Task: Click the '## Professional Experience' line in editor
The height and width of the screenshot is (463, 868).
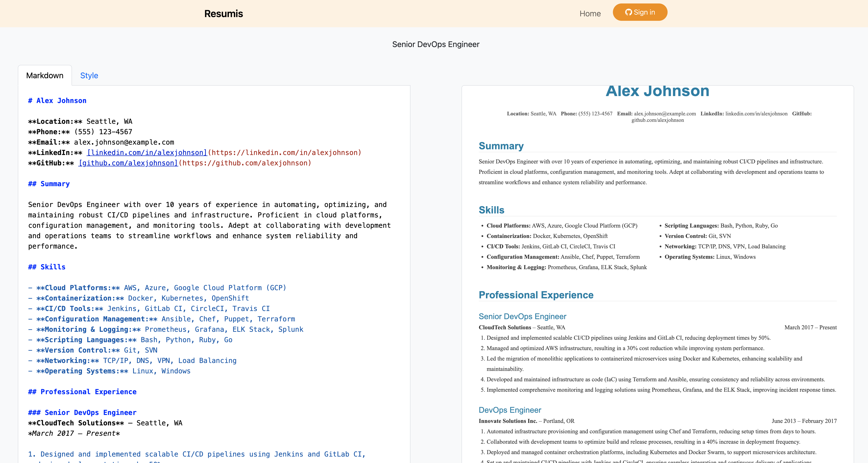Action: [x=82, y=391]
